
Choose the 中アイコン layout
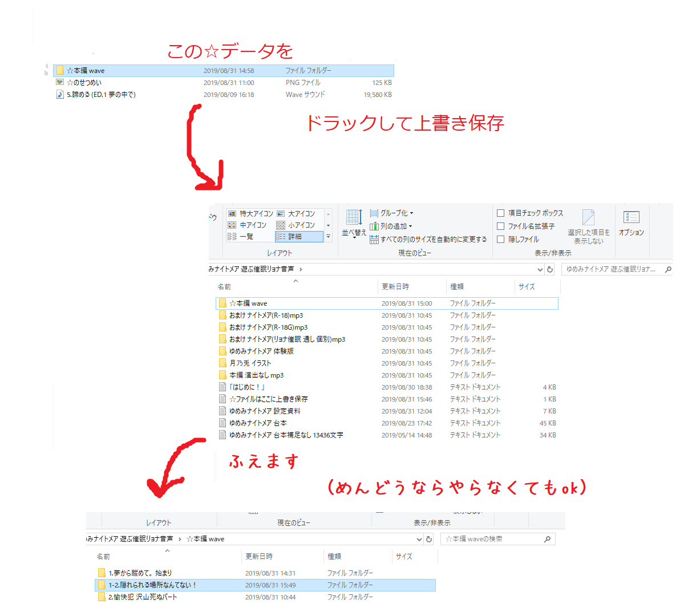pos(248,225)
